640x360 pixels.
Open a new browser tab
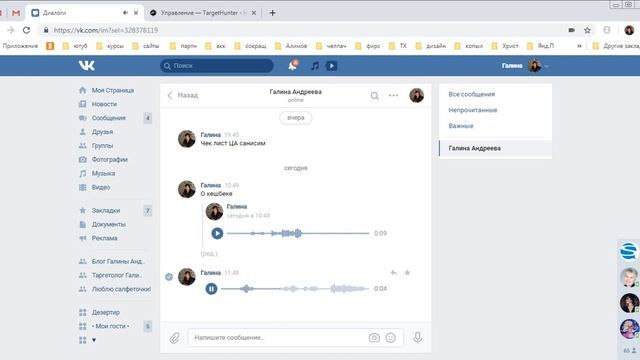click(x=272, y=13)
